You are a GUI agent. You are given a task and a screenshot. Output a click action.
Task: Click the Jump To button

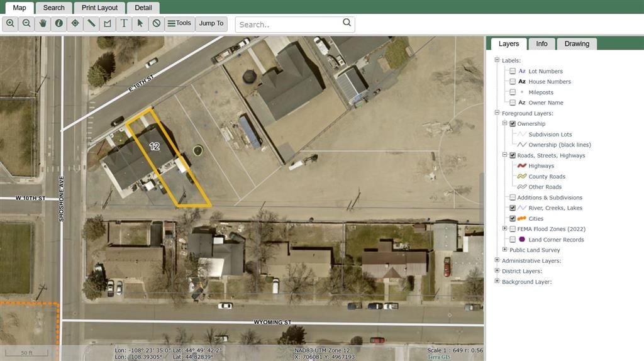tap(211, 23)
